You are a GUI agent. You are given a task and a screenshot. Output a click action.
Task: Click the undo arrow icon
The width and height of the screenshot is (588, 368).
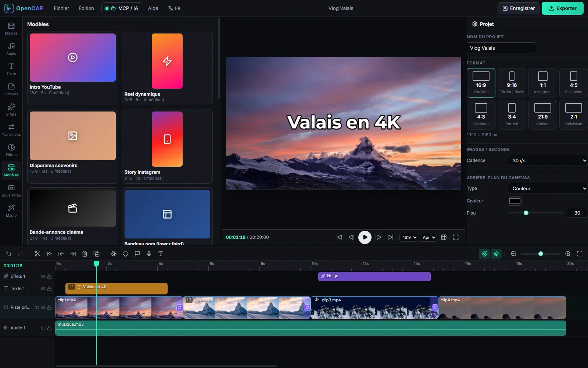[8, 254]
